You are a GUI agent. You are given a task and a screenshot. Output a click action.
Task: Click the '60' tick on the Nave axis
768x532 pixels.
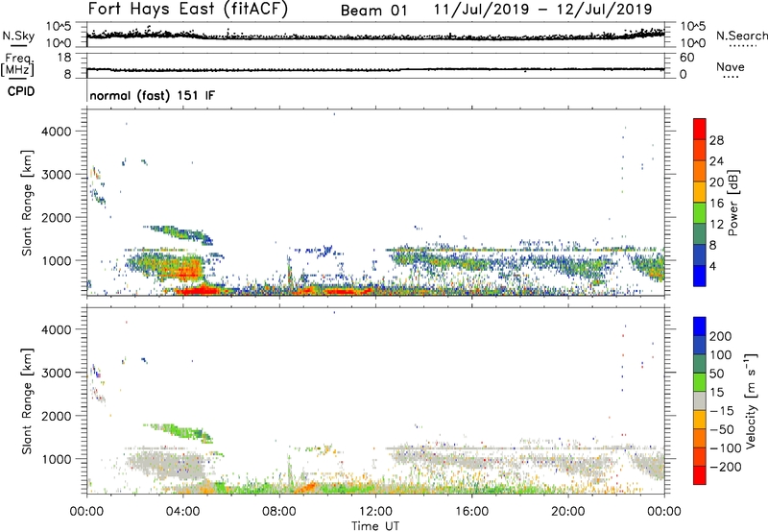(x=686, y=58)
